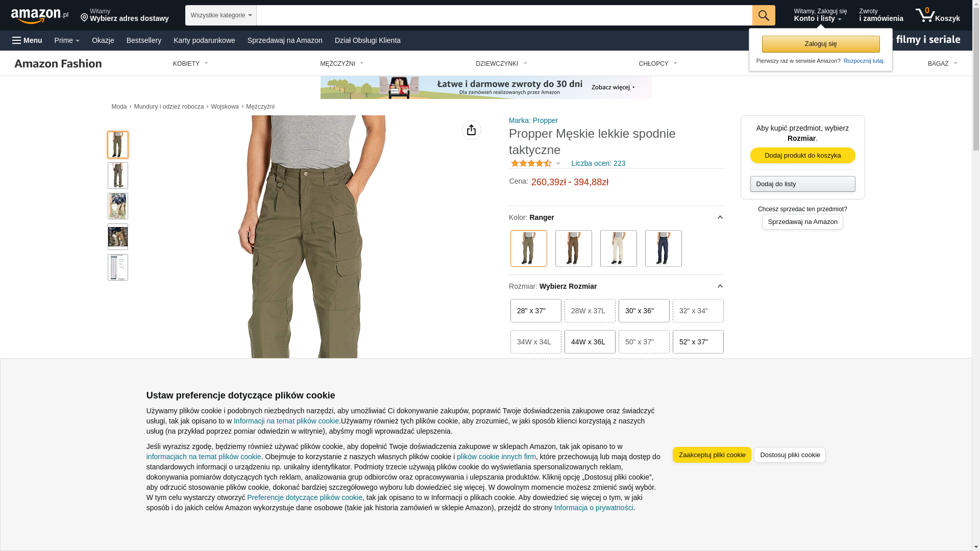Image resolution: width=980 pixels, height=551 pixels.
Task: Click the star rating icons
Action: click(x=531, y=163)
